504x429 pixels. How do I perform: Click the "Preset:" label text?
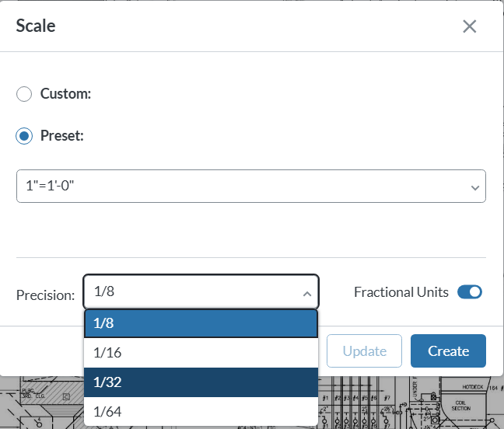[62, 136]
